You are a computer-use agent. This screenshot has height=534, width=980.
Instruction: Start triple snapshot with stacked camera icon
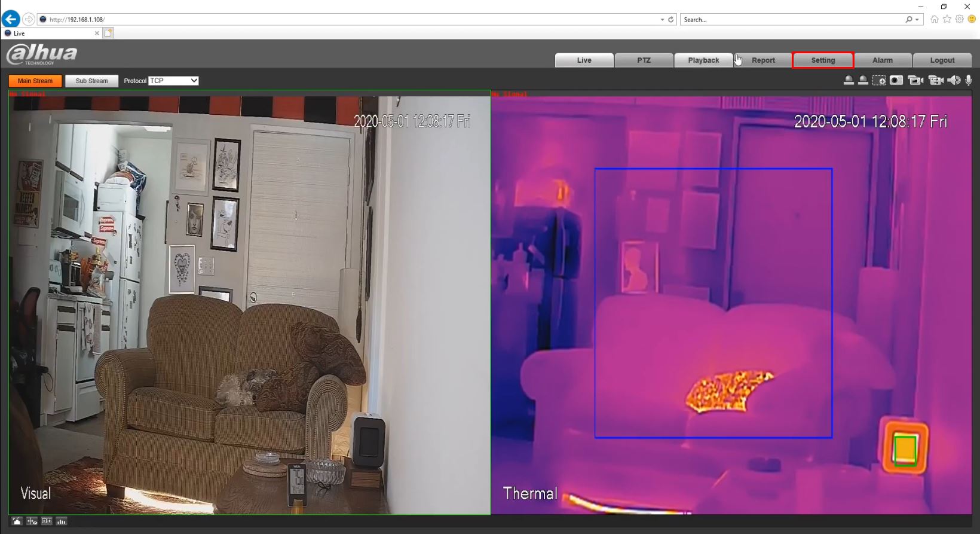pos(915,81)
